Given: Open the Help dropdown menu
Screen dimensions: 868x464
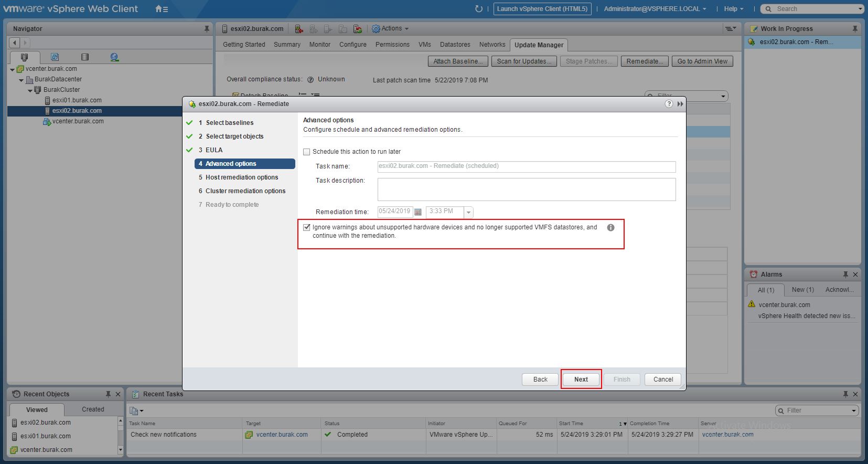Looking at the screenshot, I should (x=733, y=9).
